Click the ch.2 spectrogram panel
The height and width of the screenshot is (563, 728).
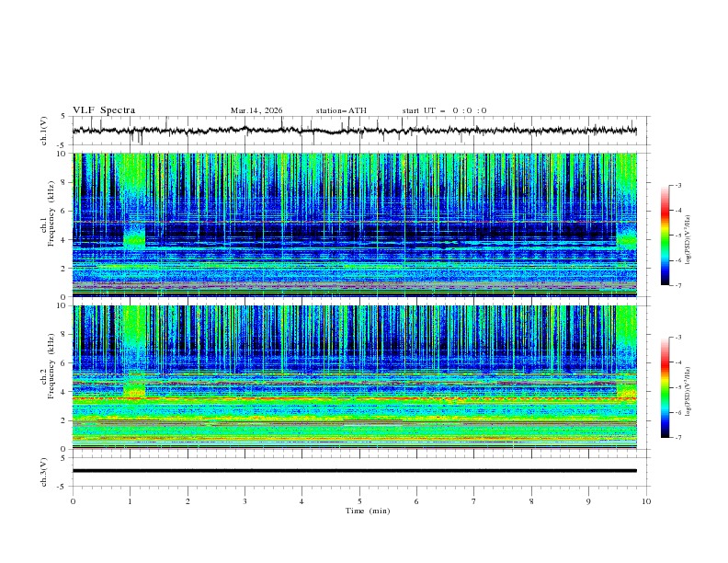click(x=354, y=377)
